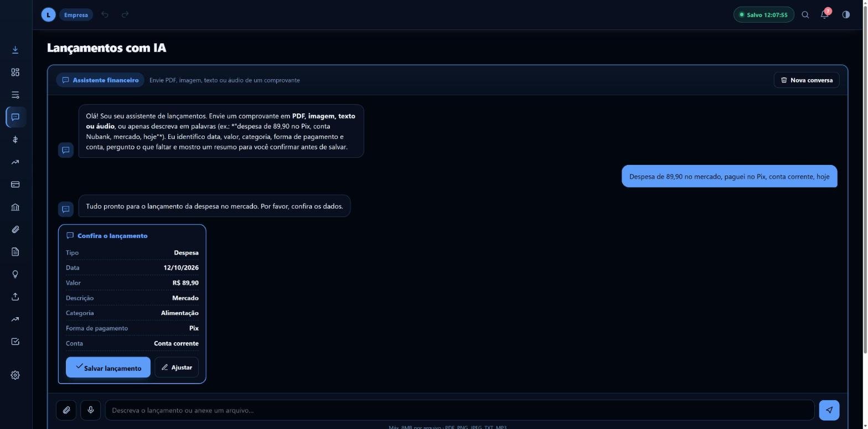Click the redo arrow in top bar

coord(125,14)
